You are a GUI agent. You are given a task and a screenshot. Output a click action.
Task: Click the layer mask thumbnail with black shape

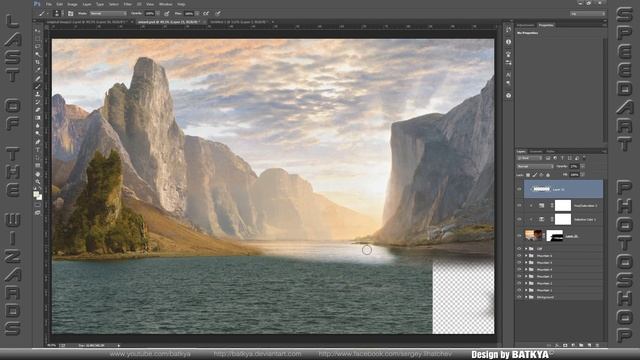coord(554,236)
